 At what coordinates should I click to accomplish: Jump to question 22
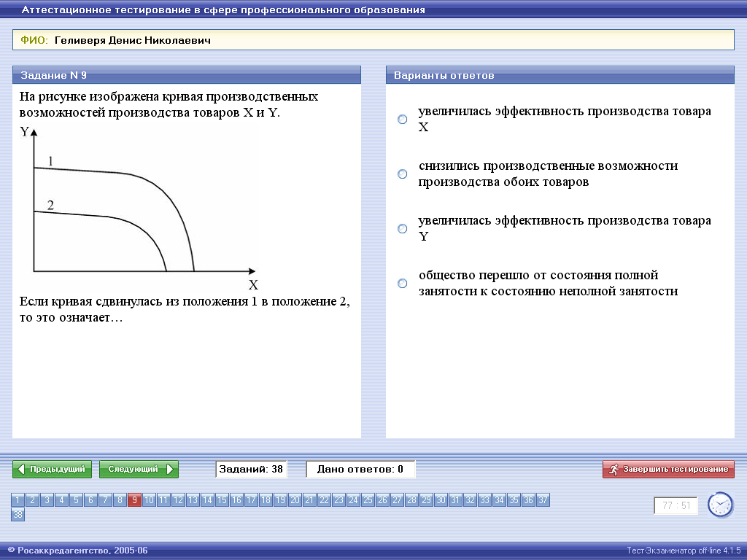click(x=324, y=500)
